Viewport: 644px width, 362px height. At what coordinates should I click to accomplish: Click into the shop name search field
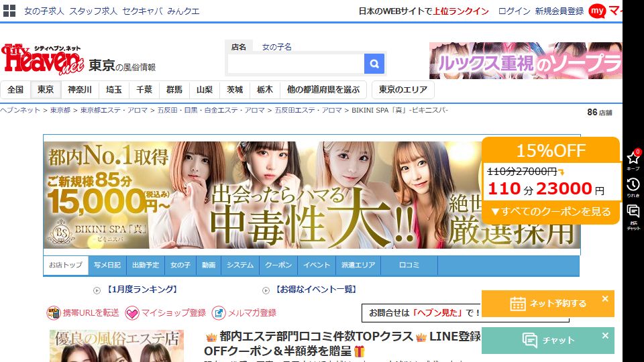296,64
